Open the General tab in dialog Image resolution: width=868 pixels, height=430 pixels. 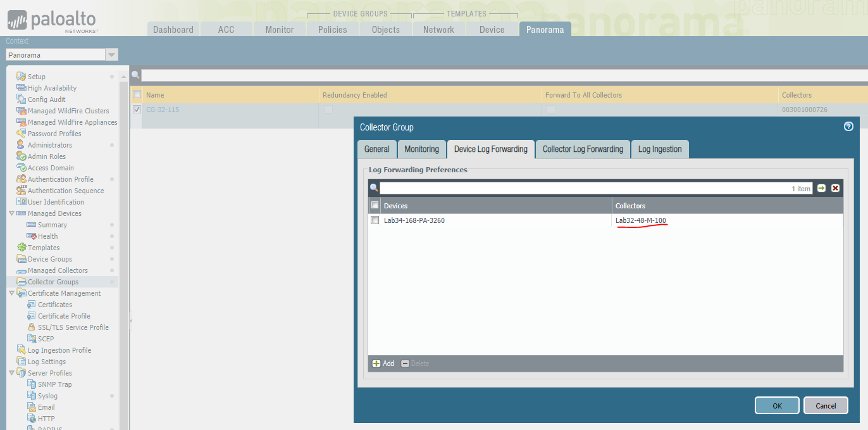click(x=377, y=149)
